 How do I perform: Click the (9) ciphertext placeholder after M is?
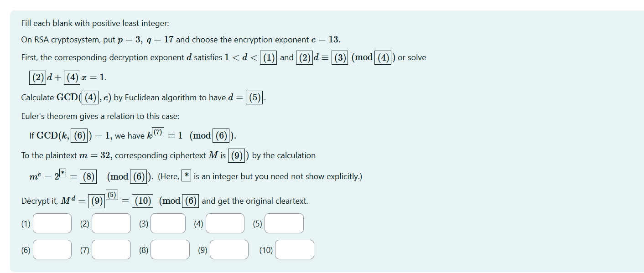[237, 155]
